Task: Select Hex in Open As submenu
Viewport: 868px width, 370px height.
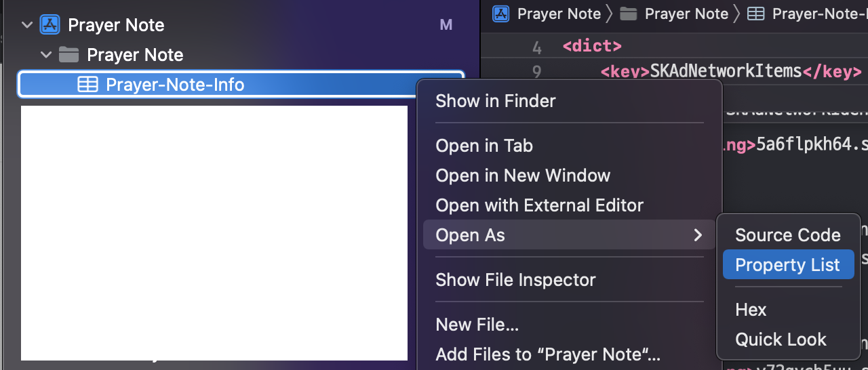Action: pos(751,310)
